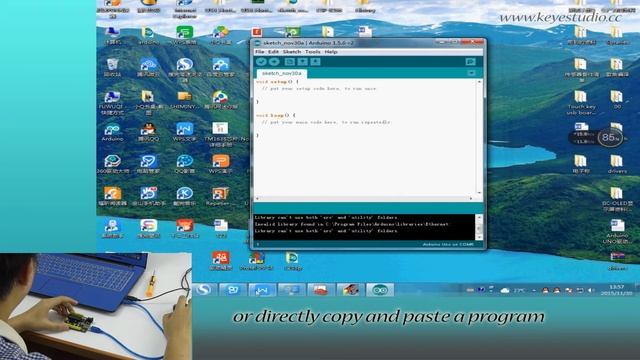Open the Tools menu in Arduino
This screenshot has height=360, width=640.
pyautogui.click(x=313, y=52)
